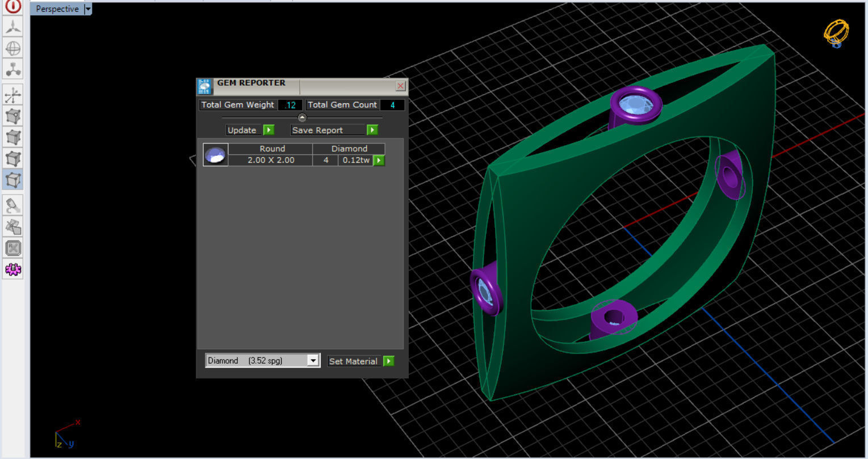Open the Perspective viewport dropdown arrow
The height and width of the screenshot is (459, 868).
click(87, 9)
